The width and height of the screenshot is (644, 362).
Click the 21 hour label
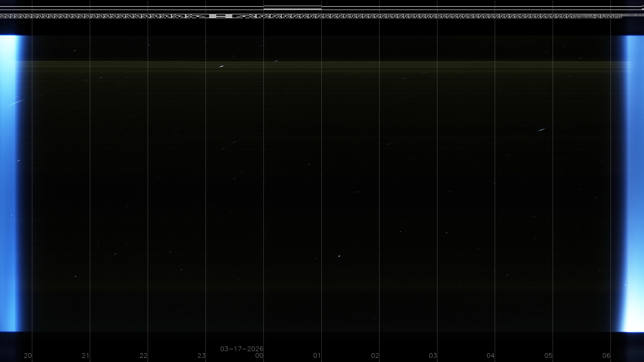coord(86,355)
